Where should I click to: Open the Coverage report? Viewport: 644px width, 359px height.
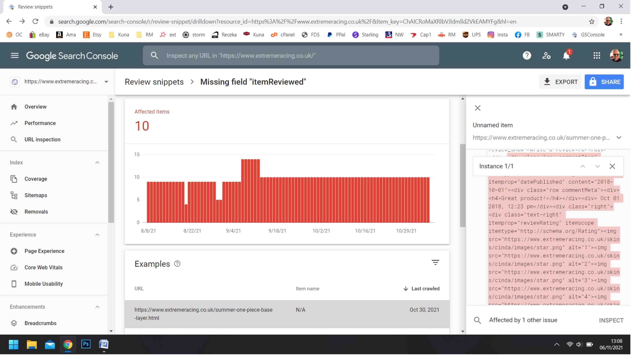36,179
